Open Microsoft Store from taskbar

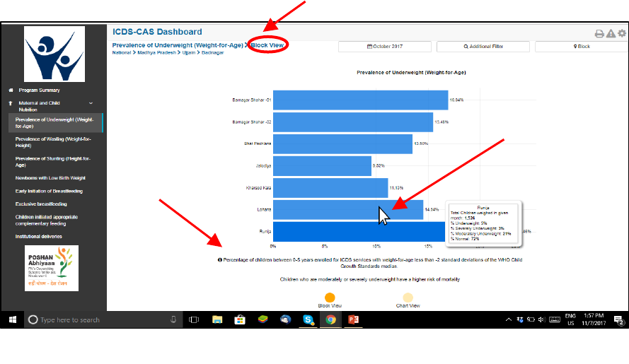tap(240, 319)
